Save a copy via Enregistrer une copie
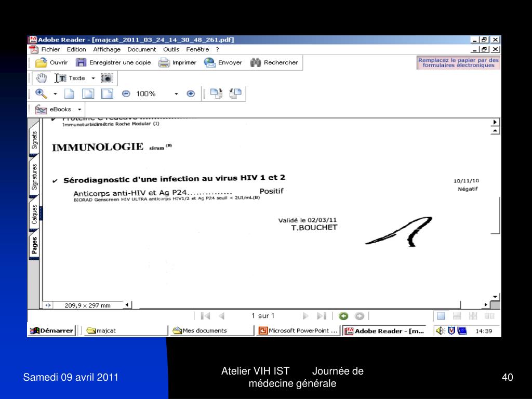The width and height of the screenshot is (532, 399). click(x=113, y=62)
